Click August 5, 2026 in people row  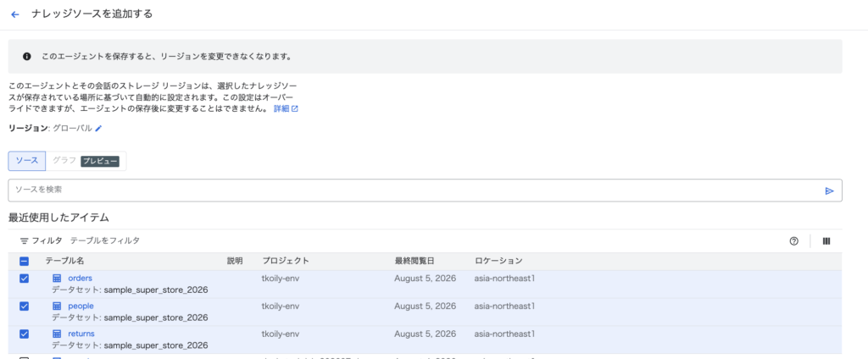pyautogui.click(x=425, y=306)
